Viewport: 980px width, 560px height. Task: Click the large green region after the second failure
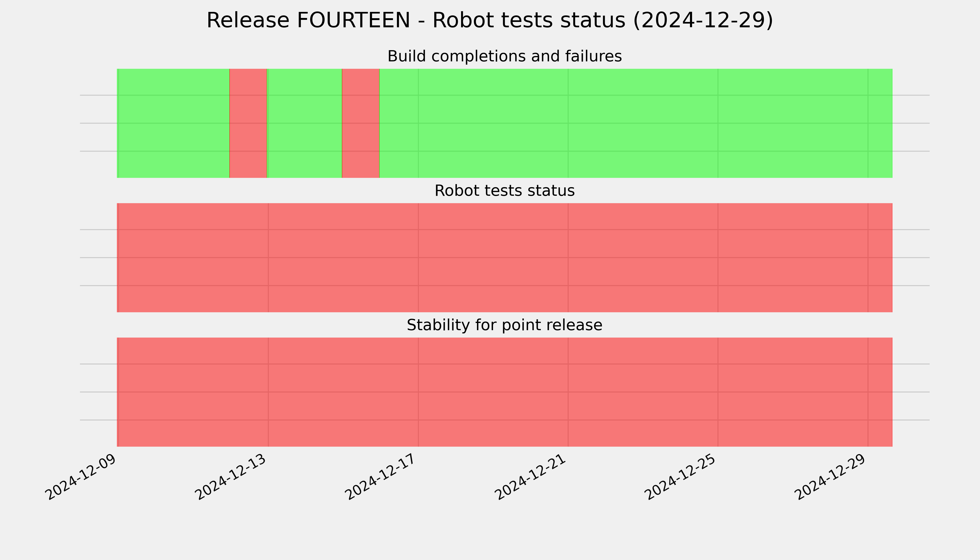pos(636,123)
